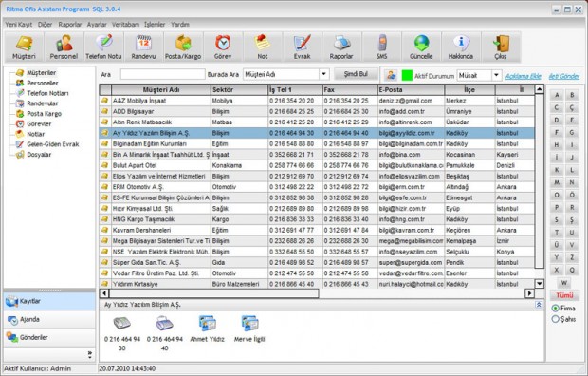
Task: Click the Posta/Kargo toolbar icon
Action: (x=183, y=47)
